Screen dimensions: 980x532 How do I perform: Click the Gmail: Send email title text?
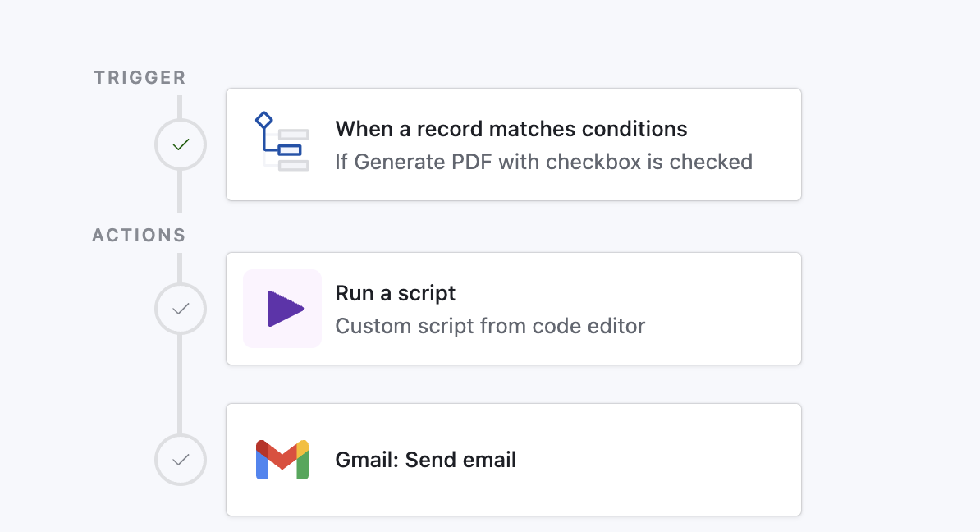[x=425, y=460]
